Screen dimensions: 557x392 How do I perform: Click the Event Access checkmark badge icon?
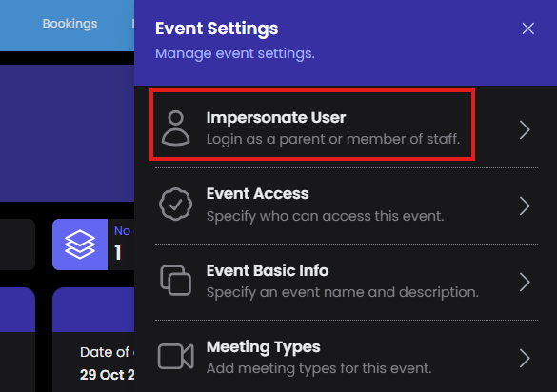pyautogui.click(x=176, y=205)
